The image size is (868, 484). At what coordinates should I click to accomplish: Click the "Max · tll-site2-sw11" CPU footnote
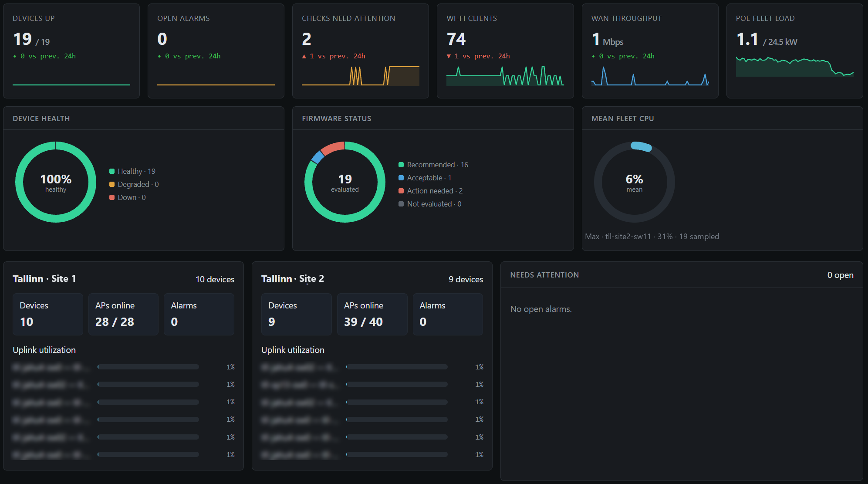click(652, 237)
